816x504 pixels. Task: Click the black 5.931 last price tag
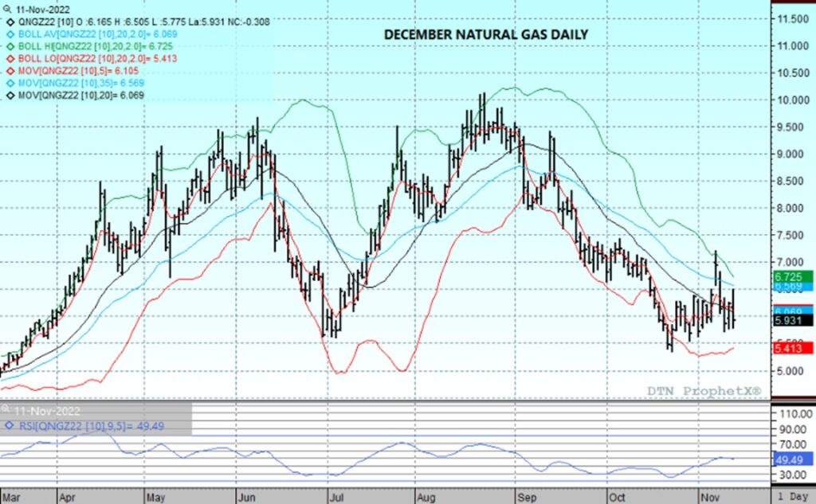[790, 321]
